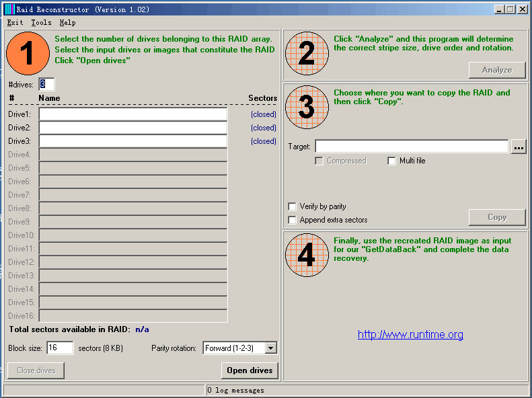The image size is (532, 398).
Task: Click the (closed) status for Drive3
Action: [x=264, y=141]
